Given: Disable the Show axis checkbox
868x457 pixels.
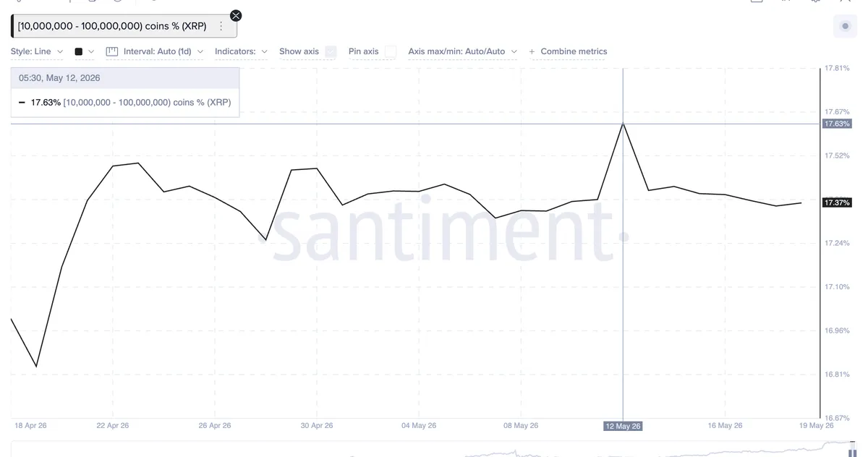Looking at the screenshot, I should click(331, 51).
